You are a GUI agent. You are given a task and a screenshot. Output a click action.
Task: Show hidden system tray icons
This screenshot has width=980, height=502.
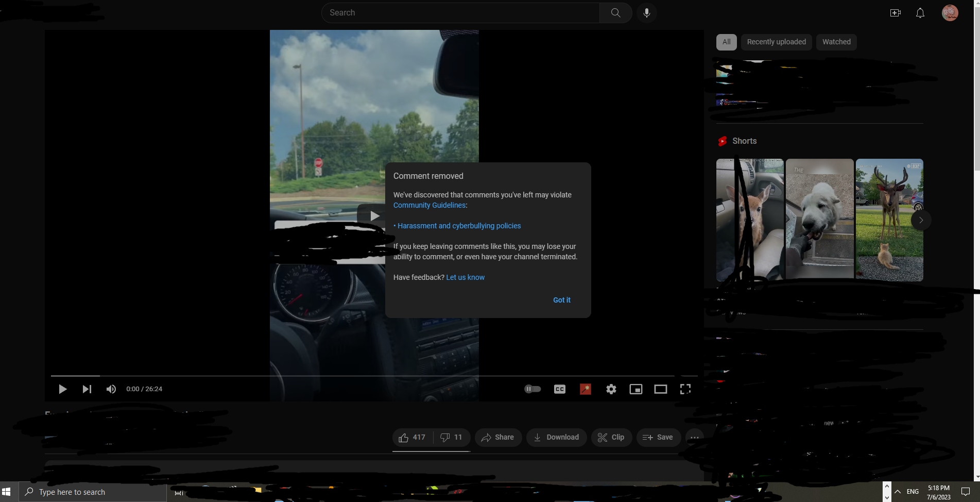click(x=898, y=492)
